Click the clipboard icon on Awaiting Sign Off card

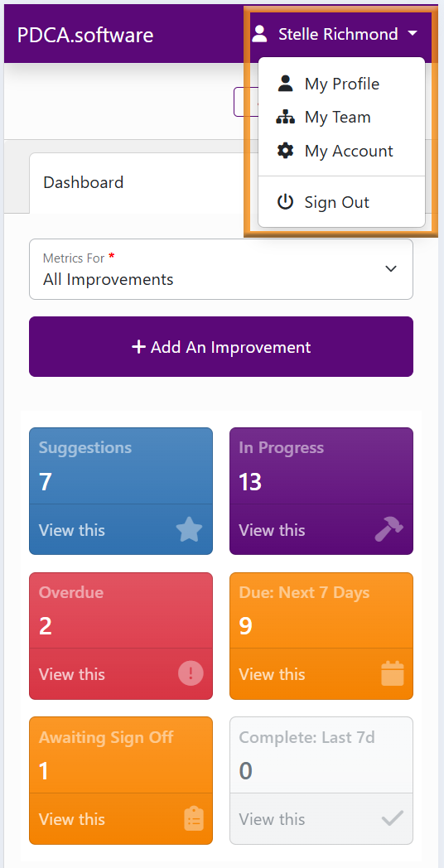[194, 819]
